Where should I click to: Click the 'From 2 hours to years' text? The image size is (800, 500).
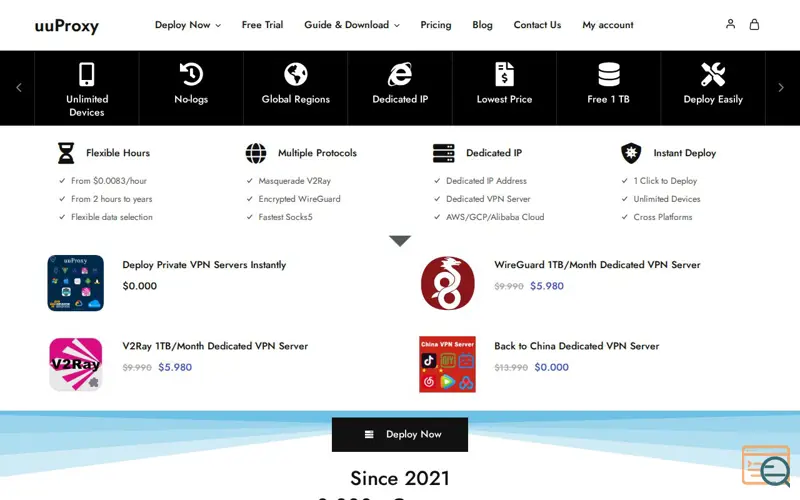(x=112, y=199)
